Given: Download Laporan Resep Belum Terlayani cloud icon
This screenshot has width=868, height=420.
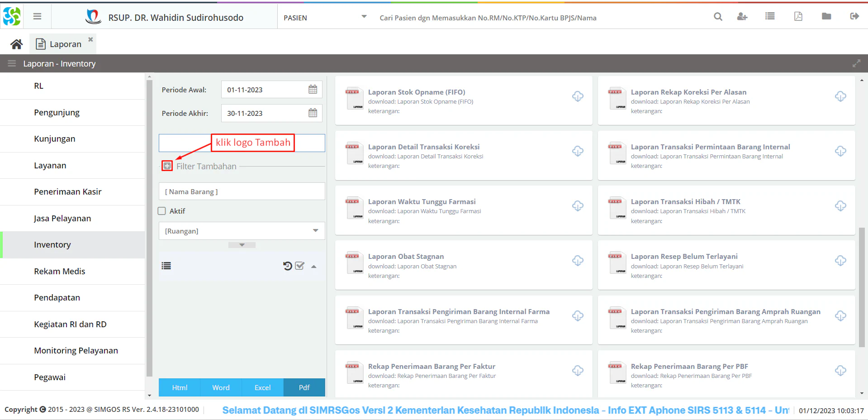Looking at the screenshot, I should 840,260.
